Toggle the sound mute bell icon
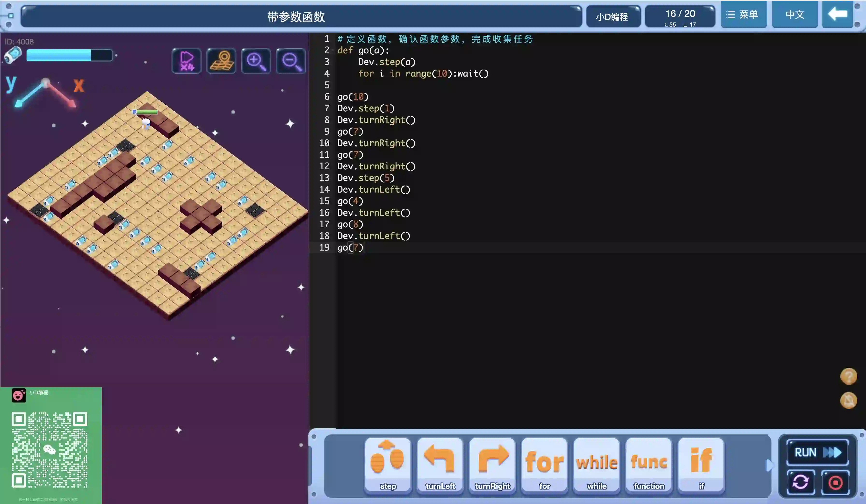Image resolution: width=866 pixels, height=504 pixels. click(848, 401)
